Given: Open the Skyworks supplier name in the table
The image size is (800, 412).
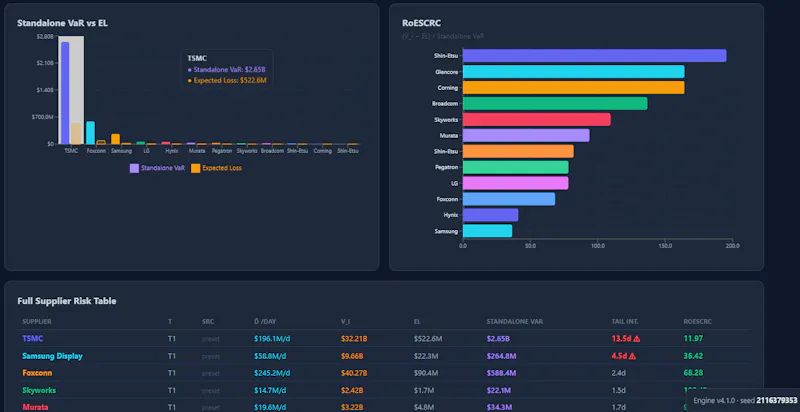Looking at the screenshot, I should tap(39, 390).
